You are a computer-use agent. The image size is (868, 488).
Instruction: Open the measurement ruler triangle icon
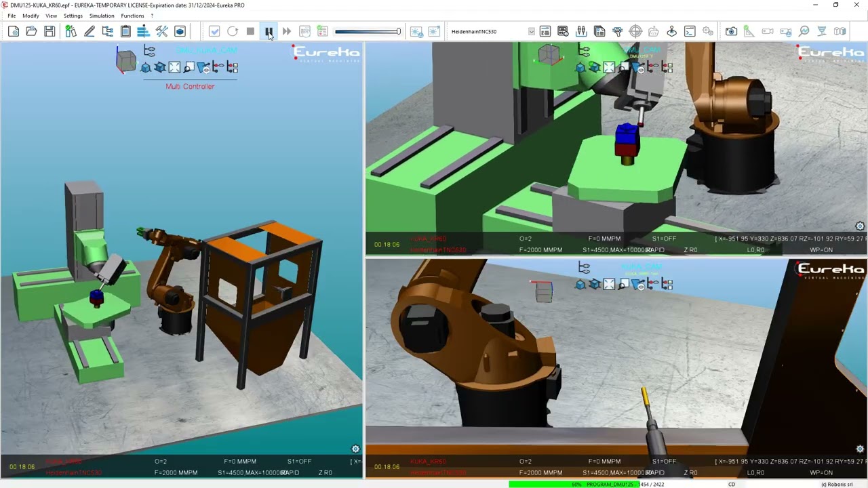749,31
